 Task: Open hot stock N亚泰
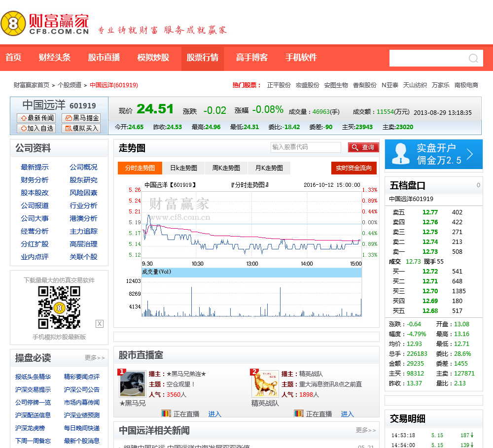(x=390, y=85)
